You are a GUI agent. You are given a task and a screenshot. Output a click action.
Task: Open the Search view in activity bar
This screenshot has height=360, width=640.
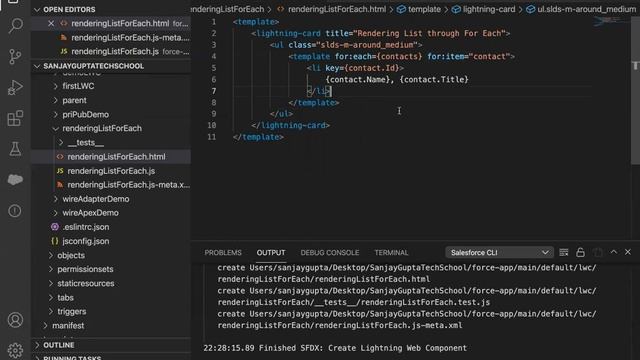click(15, 25)
